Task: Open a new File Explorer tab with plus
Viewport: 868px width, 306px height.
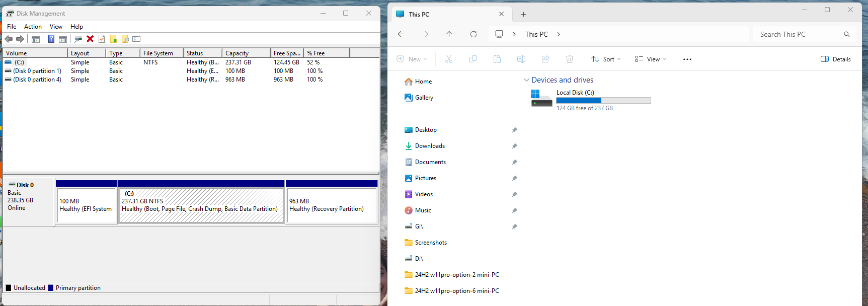Action: tap(523, 15)
